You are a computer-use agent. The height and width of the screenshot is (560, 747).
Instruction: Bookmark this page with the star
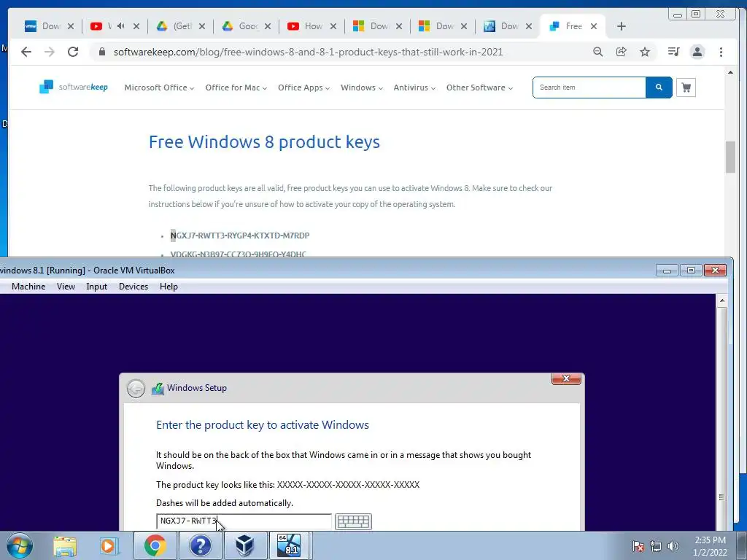645,52
